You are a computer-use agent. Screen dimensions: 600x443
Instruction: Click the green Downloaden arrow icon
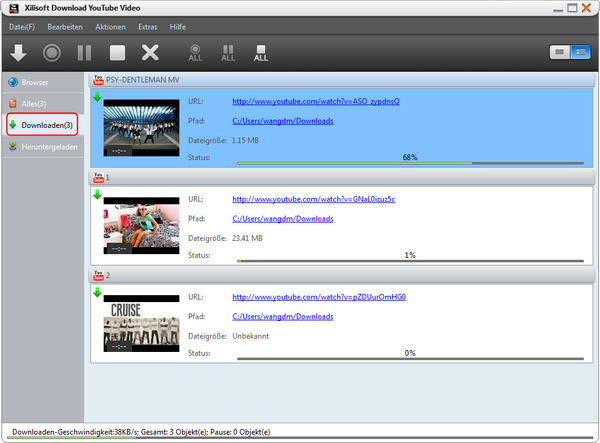pyautogui.click(x=13, y=125)
